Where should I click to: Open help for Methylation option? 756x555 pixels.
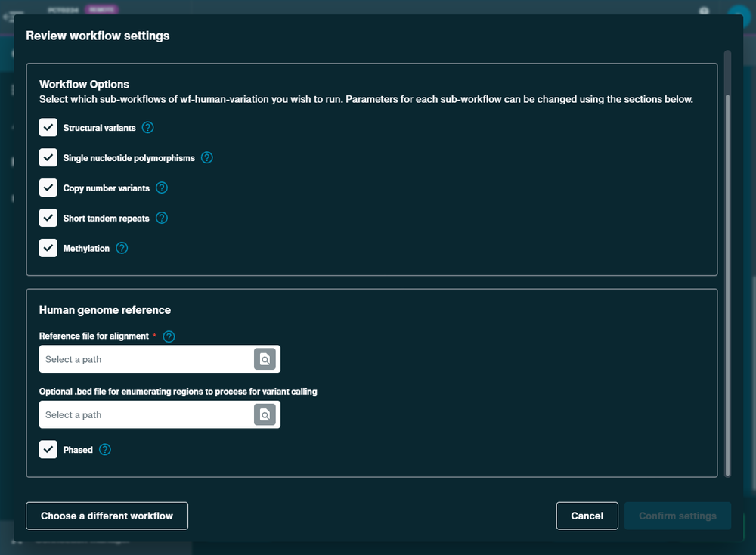point(122,248)
